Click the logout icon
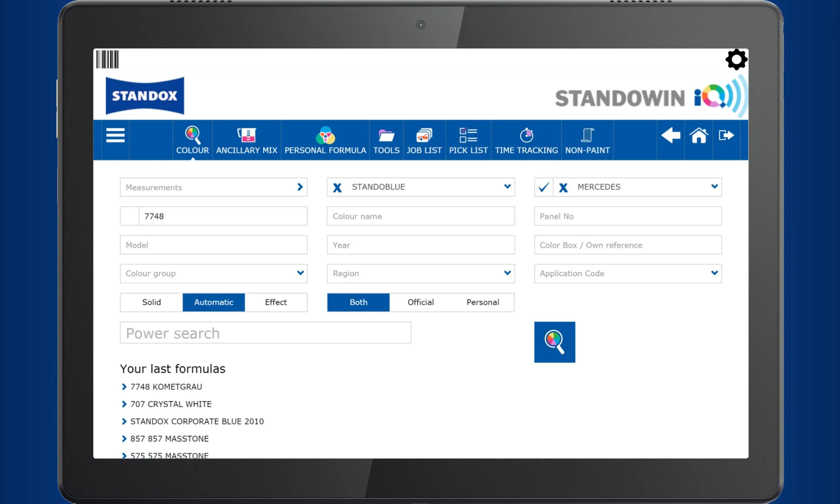Image resolution: width=840 pixels, height=504 pixels. [726, 135]
